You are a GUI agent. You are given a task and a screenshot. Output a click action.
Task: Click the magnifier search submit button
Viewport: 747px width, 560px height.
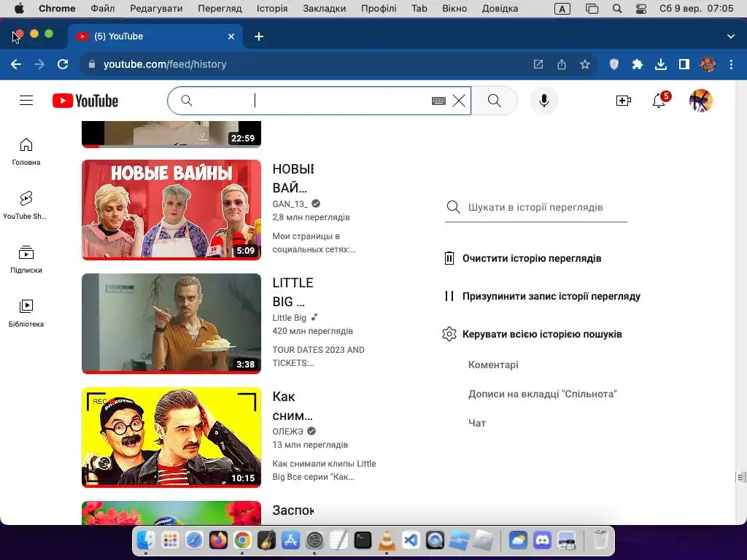point(494,101)
